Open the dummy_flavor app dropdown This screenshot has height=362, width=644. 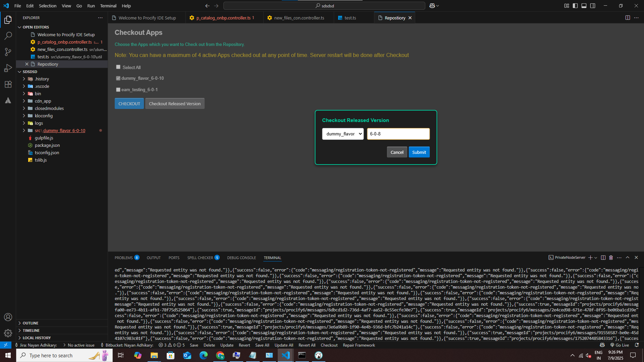[x=343, y=134]
